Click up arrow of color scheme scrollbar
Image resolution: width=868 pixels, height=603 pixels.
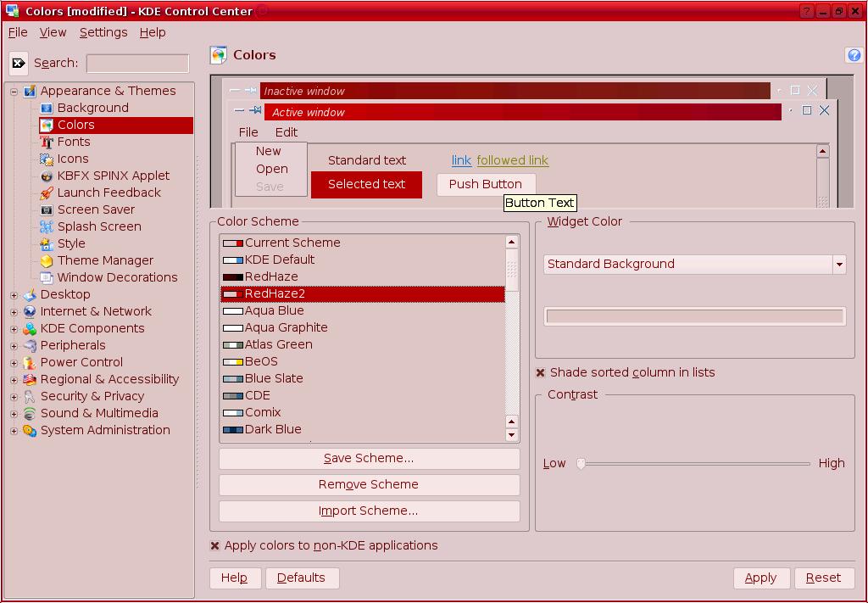point(511,242)
